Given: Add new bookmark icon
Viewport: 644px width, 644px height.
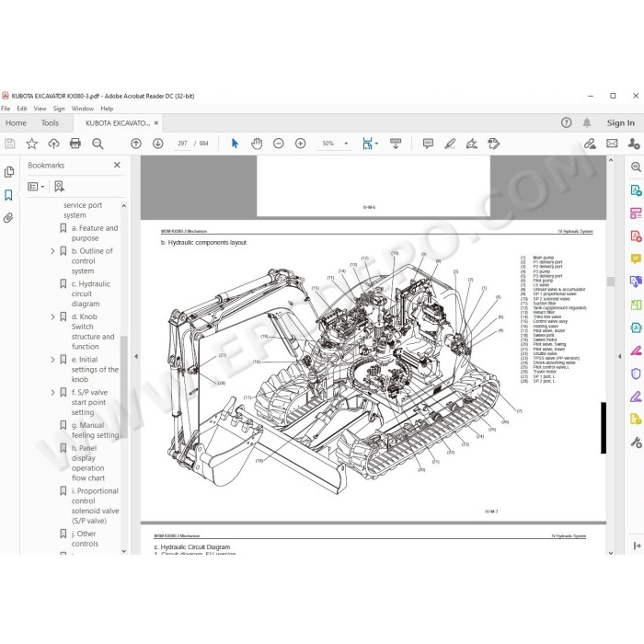Looking at the screenshot, I should click(x=59, y=187).
